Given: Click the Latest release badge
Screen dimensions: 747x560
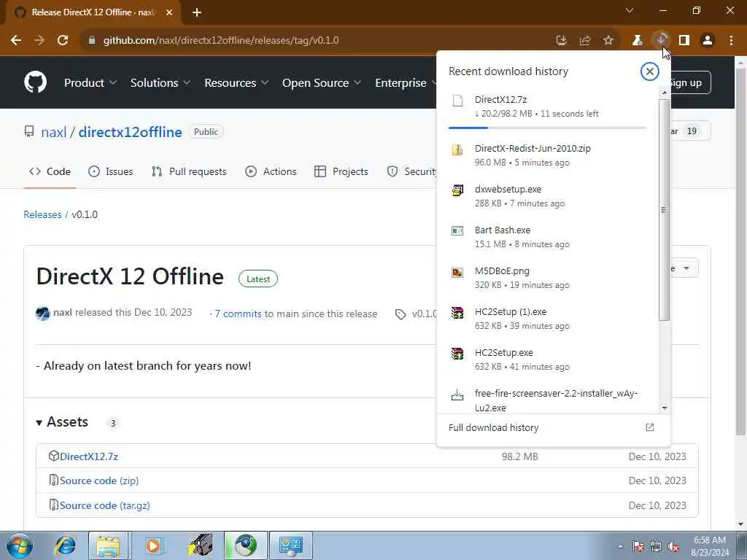Looking at the screenshot, I should coord(258,279).
